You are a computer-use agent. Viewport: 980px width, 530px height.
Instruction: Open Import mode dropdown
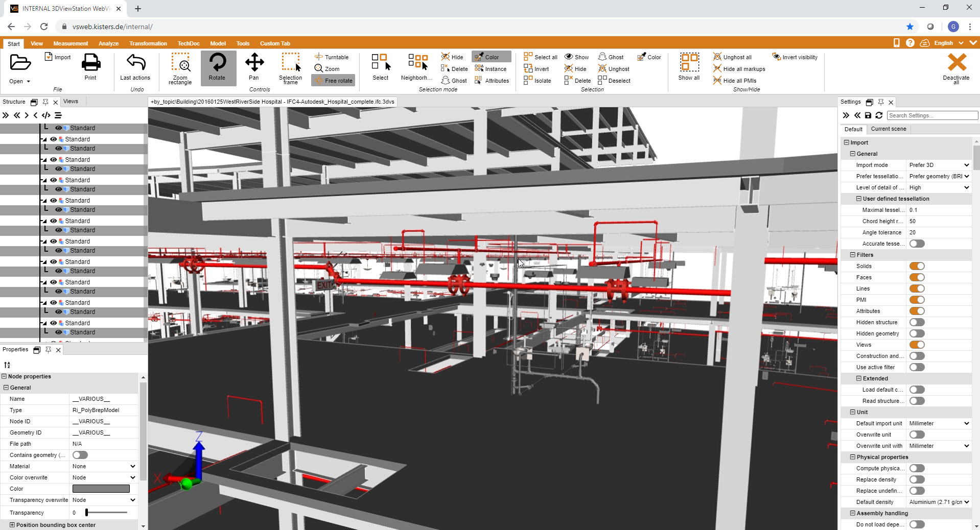point(939,165)
